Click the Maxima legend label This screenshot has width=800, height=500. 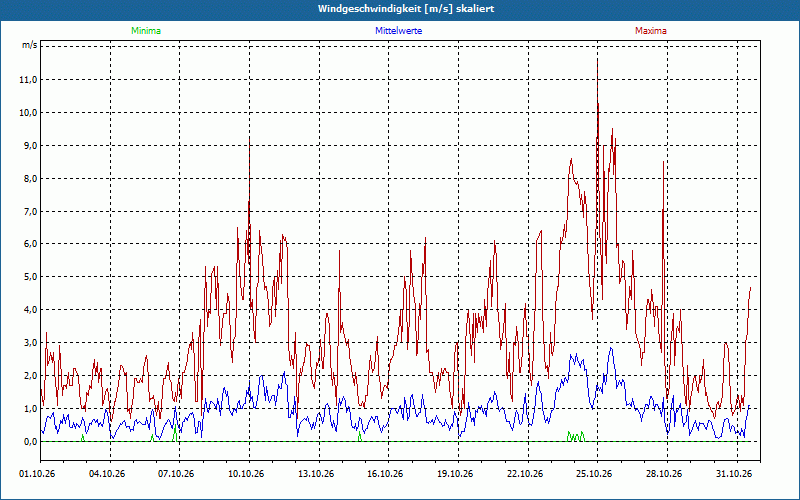coord(651,31)
